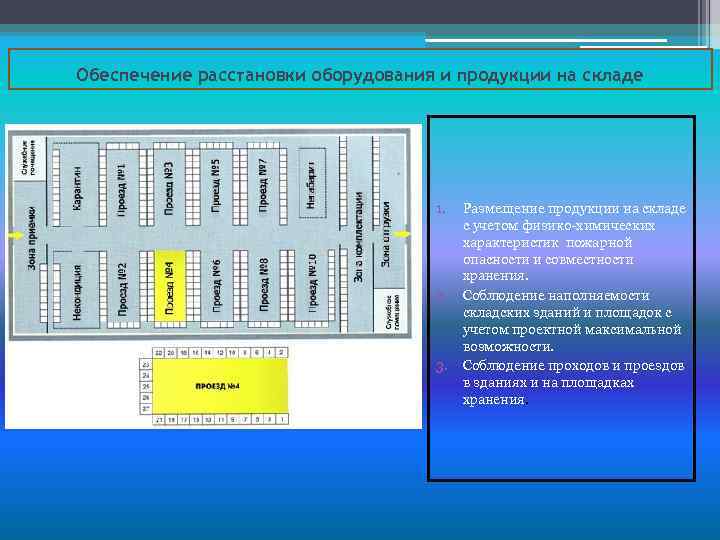
Task: Click list item 'Соблюдение проходов и проездов'
Action: tap(573, 382)
